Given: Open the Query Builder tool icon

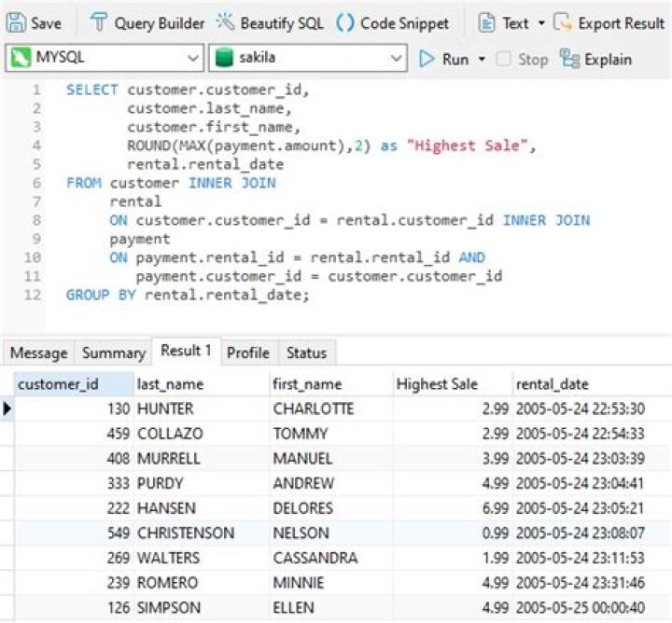Looking at the screenshot, I should pyautogui.click(x=99, y=22).
